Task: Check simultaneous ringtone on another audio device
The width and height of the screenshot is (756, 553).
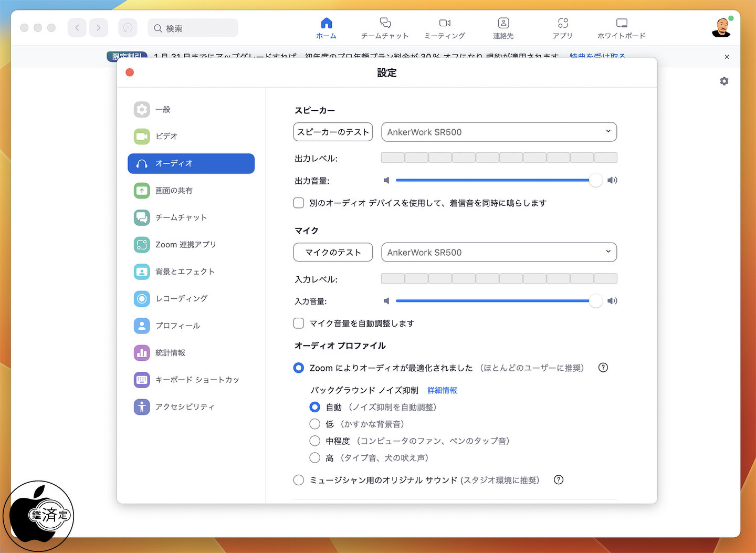Action: click(299, 203)
